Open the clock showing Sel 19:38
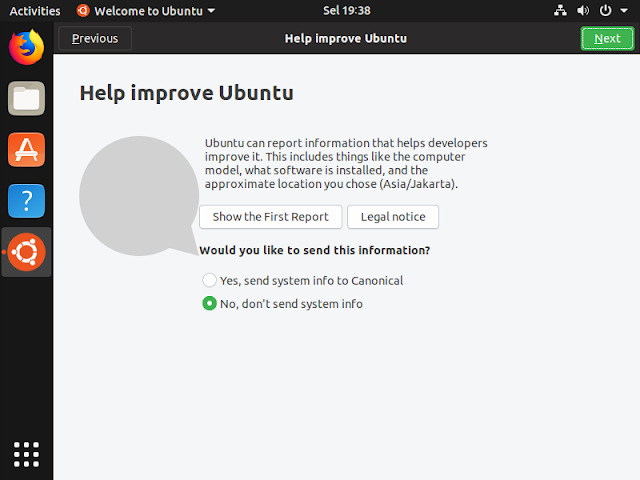This screenshot has height=480, width=640. pyautogui.click(x=347, y=11)
